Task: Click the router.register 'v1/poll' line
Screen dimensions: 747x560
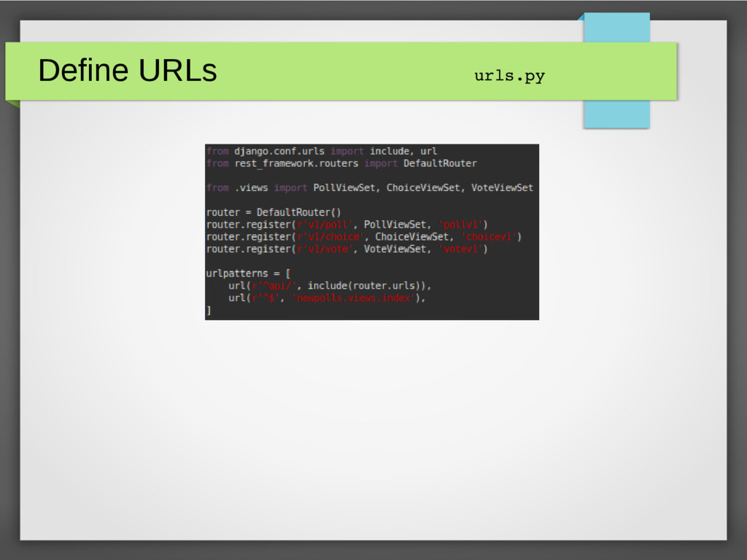Action: (347, 225)
